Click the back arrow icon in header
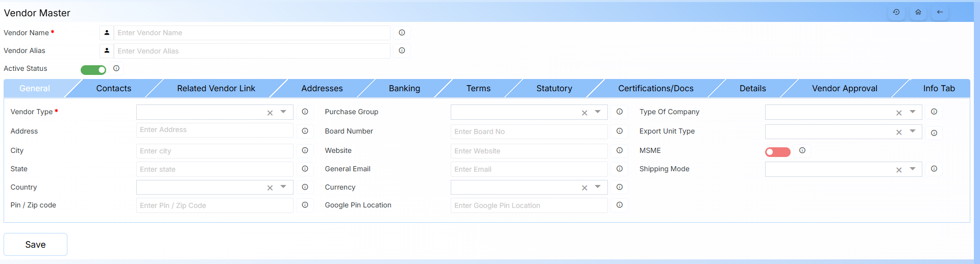 coord(940,12)
